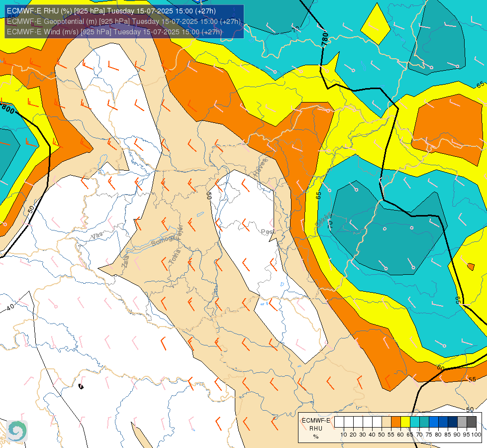Viewport: 487px width, 448px height.
Task: Pick the navy 85-90 legend swatch
Action: pos(453,422)
